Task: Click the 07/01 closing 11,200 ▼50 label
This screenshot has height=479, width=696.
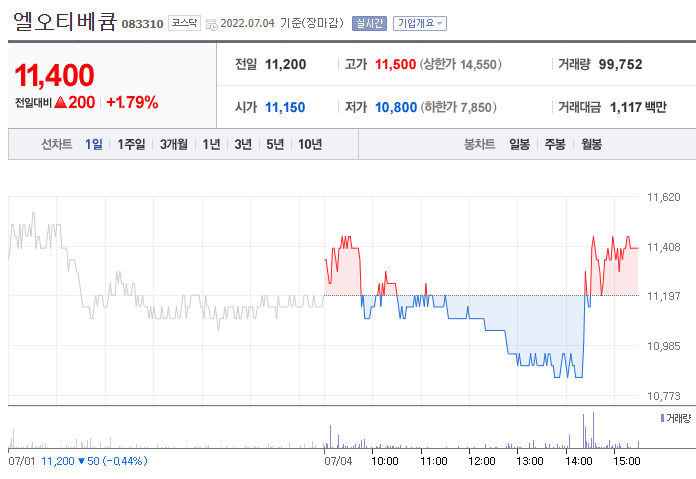Action: point(94,461)
